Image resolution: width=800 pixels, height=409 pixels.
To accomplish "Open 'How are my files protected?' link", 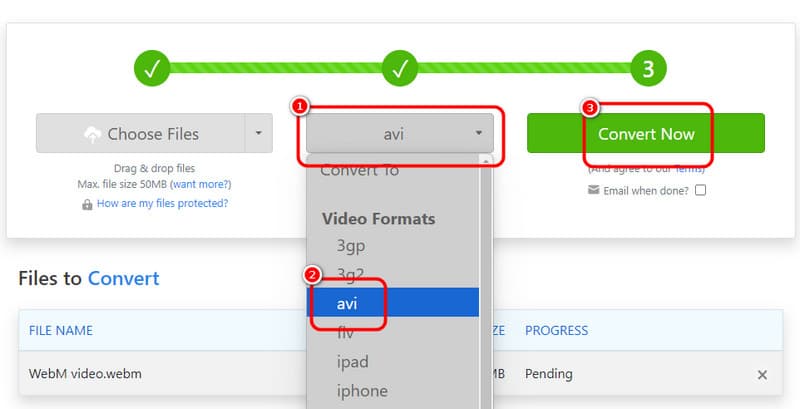I will [x=162, y=203].
